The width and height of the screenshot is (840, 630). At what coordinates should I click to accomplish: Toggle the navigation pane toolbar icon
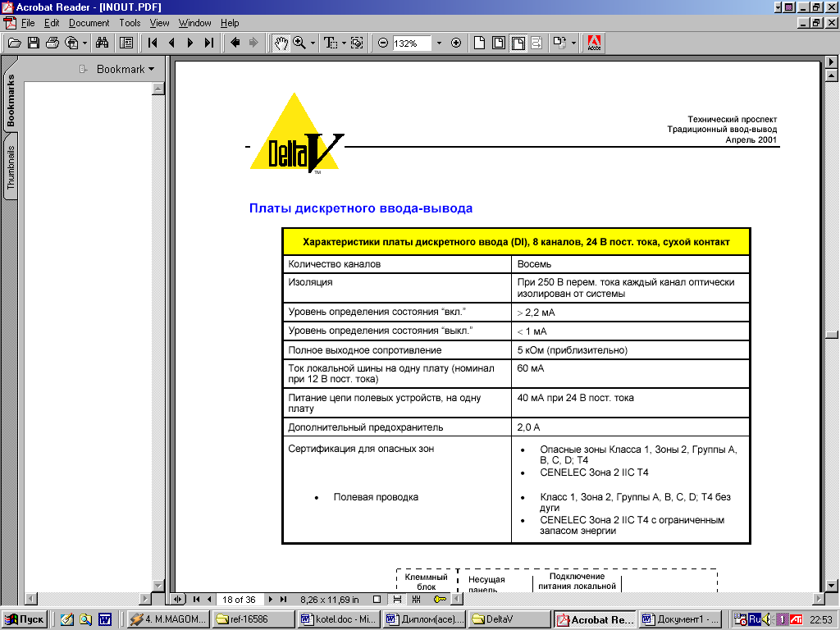point(126,43)
